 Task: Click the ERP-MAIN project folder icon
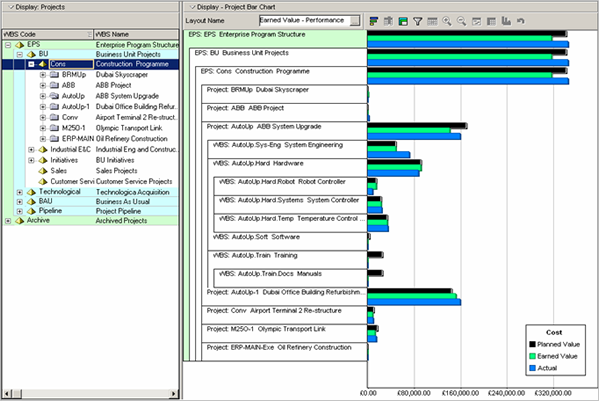tap(55, 139)
